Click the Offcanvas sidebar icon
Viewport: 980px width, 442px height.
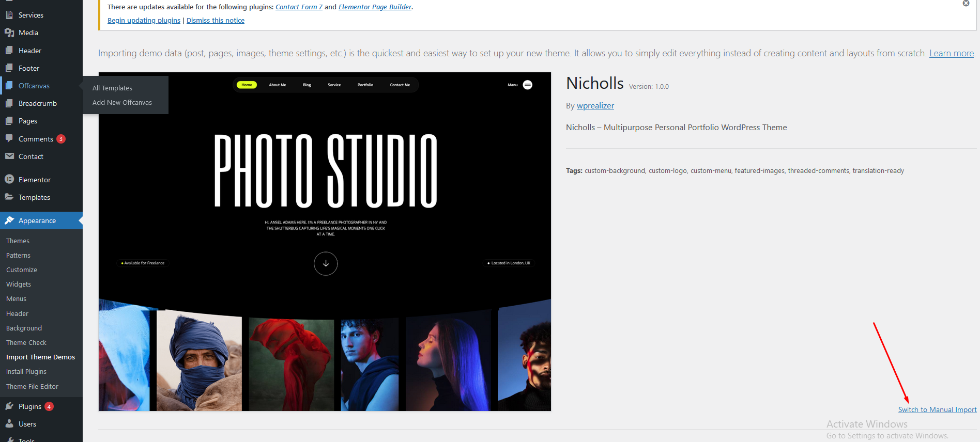[x=9, y=86]
